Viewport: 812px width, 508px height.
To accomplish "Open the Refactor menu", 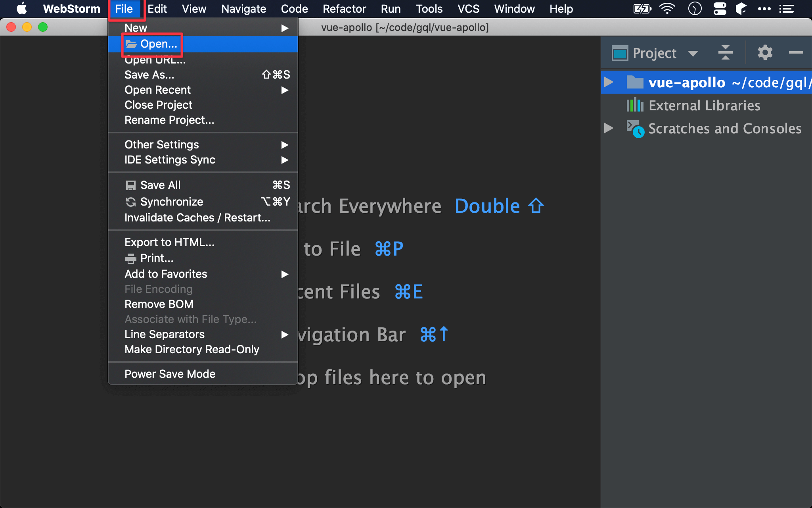I will click(x=344, y=9).
